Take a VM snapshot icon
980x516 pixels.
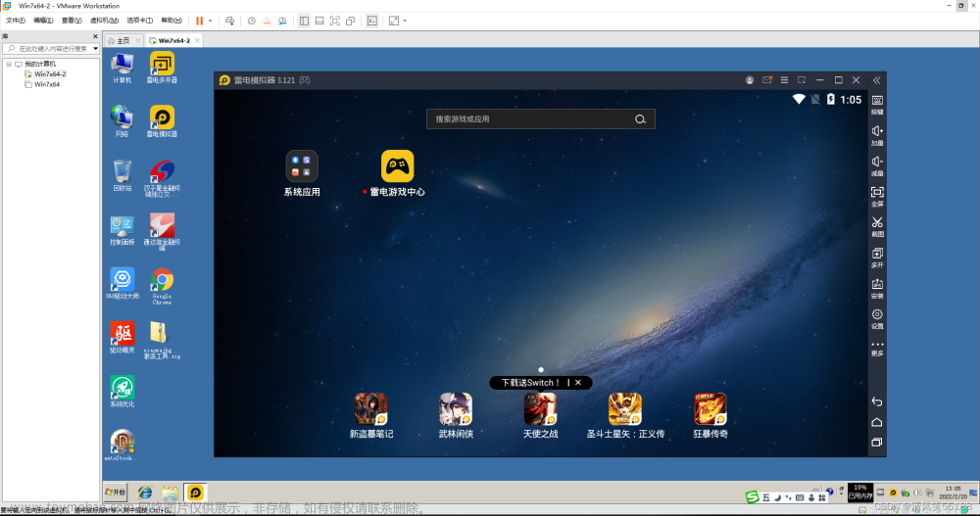(x=251, y=21)
